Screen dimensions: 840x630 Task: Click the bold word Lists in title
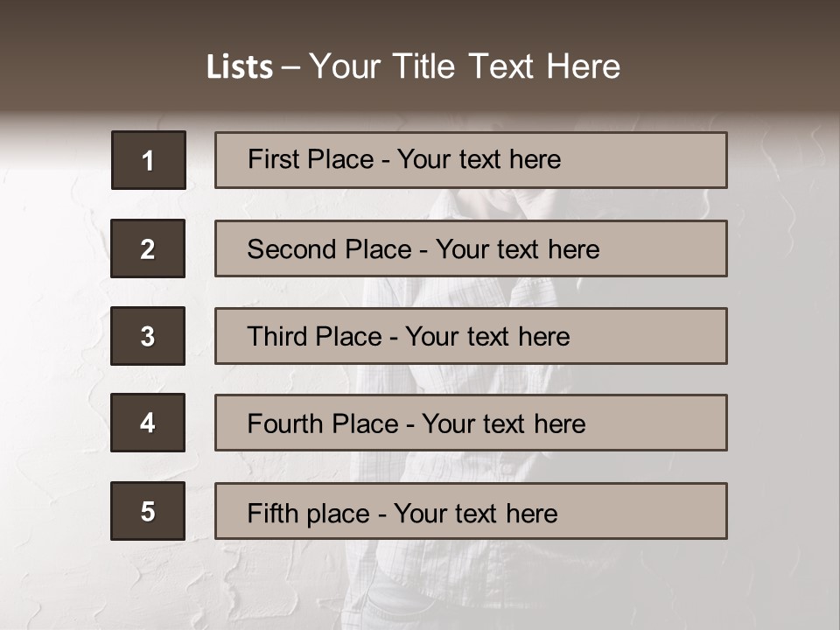click(x=239, y=67)
